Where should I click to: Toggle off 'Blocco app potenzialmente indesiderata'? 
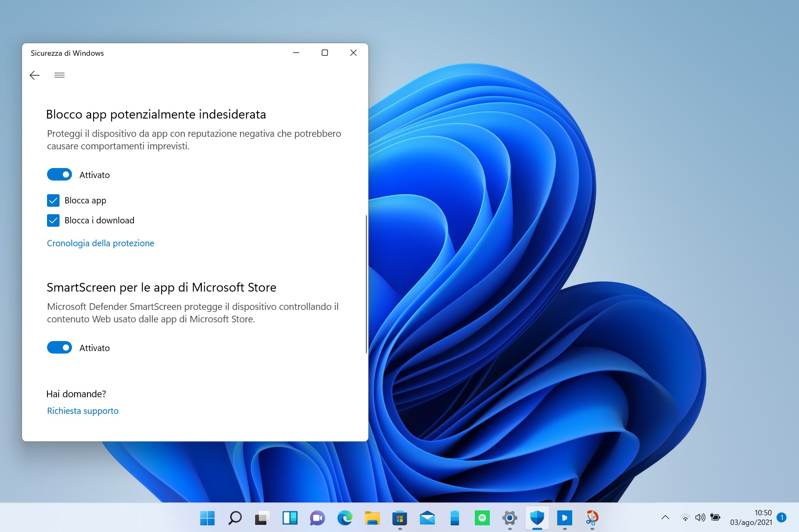point(60,174)
